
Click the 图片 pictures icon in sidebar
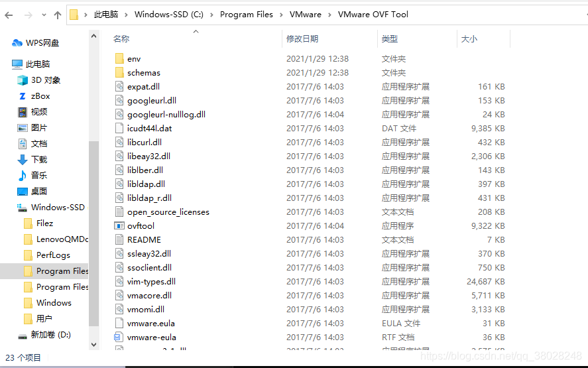click(x=23, y=128)
